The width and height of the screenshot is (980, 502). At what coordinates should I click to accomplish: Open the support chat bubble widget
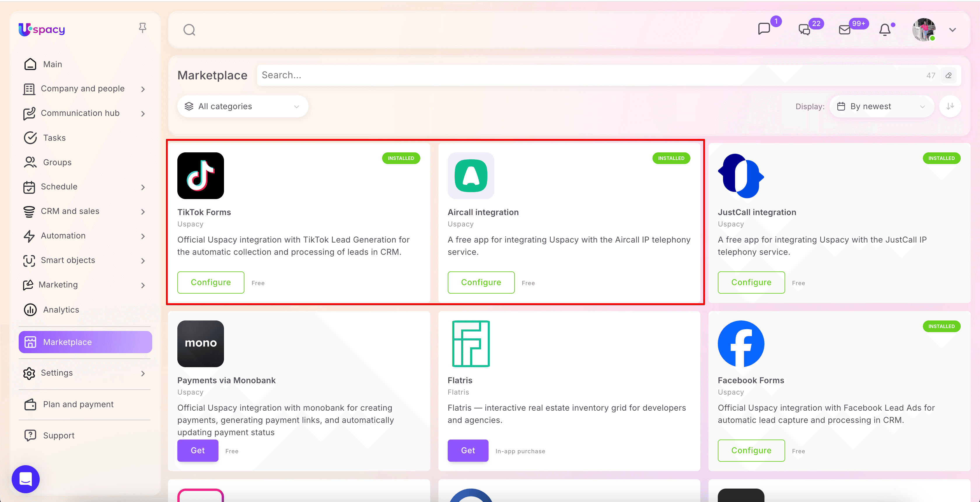point(25,479)
